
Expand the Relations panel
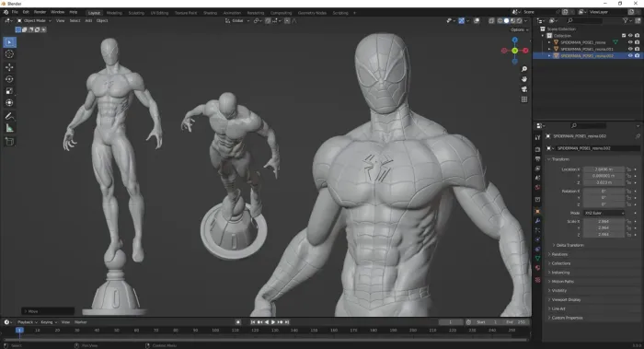[x=559, y=254]
